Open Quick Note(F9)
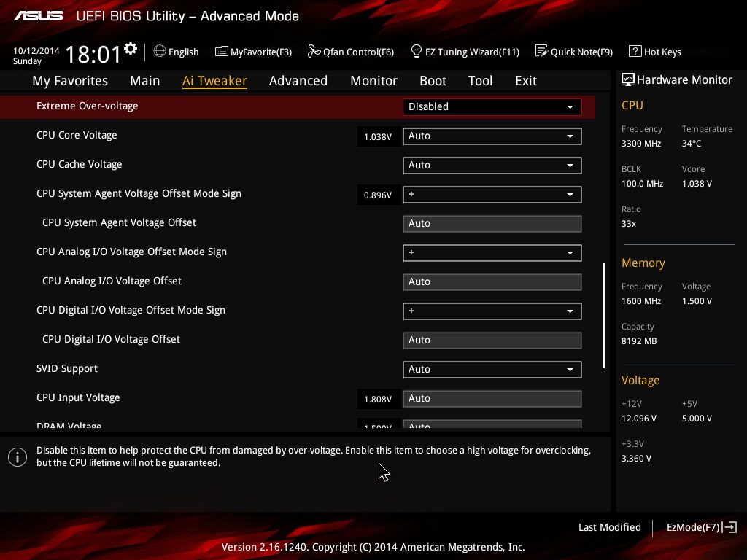Screen dimensions: 747x560 point(574,52)
